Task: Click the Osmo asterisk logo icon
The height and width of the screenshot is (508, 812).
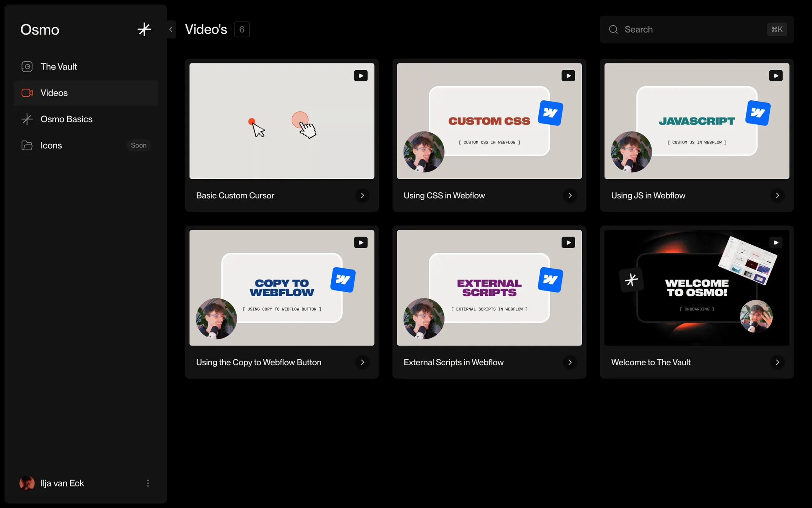Action: (x=144, y=29)
